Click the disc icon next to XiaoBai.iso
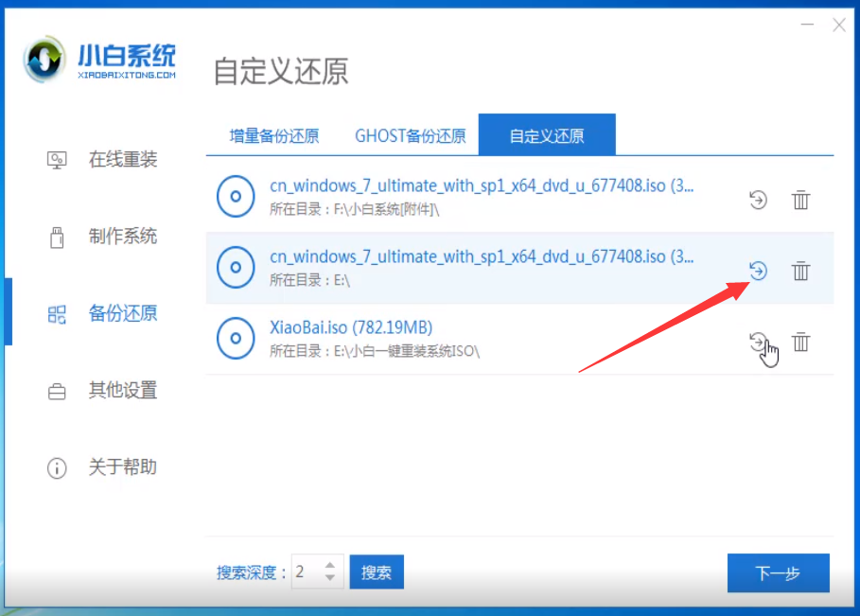Image resolution: width=860 pixels, height=616 pixels. pyautogui.click(x=236, y=338)
